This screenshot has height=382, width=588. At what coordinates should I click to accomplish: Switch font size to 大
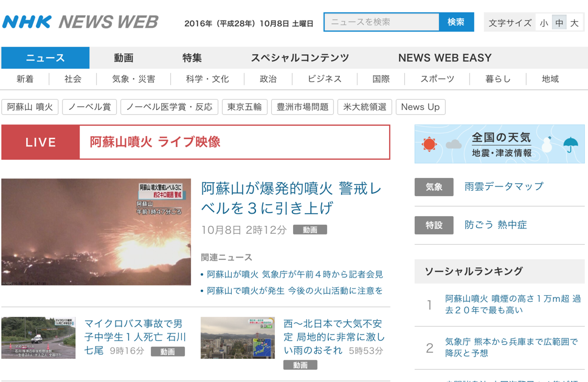tap(575, 22)
